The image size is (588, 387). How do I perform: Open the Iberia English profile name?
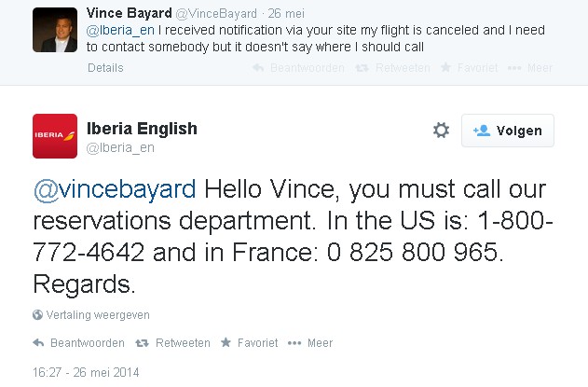click(x=142, y=129)
